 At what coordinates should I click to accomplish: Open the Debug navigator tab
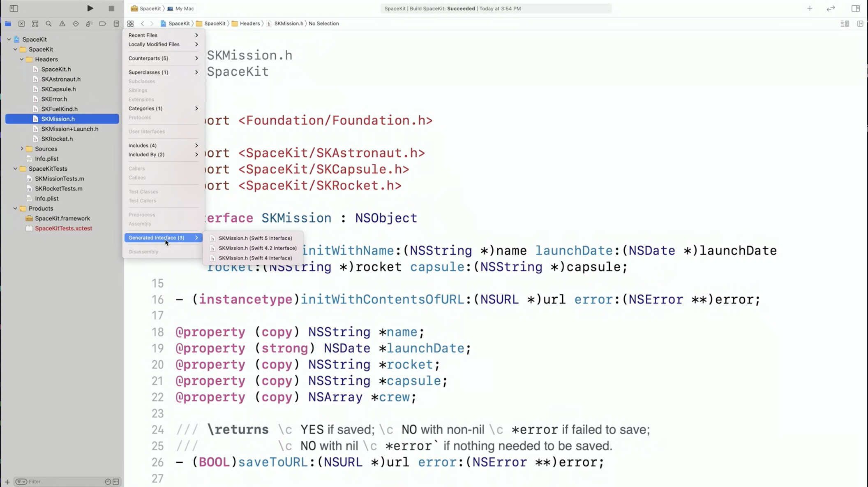89,24
